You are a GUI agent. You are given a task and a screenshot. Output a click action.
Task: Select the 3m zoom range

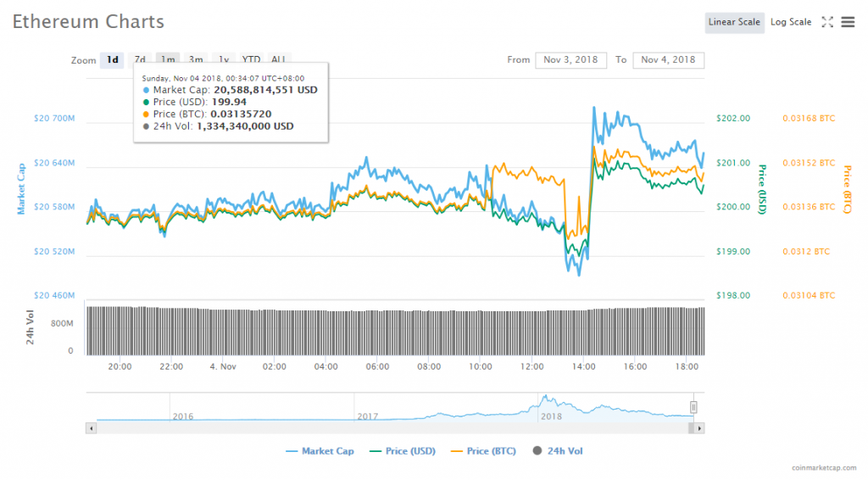(196, 59)
